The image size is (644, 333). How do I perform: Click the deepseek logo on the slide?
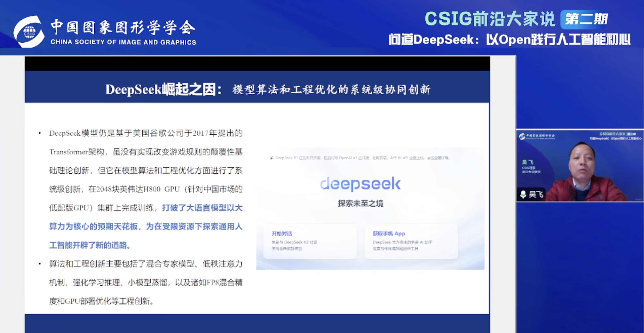coord(360,184)
